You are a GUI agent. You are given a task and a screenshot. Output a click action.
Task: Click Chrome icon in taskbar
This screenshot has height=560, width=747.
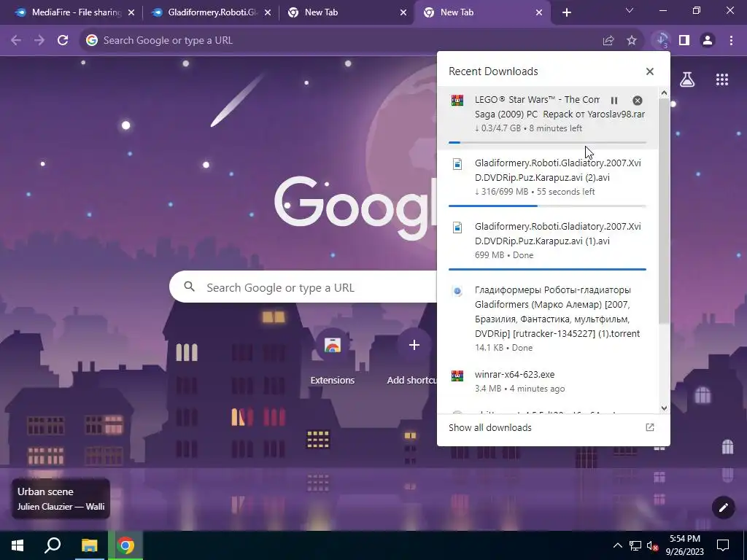pyautogui.click(x=125, y=545)
